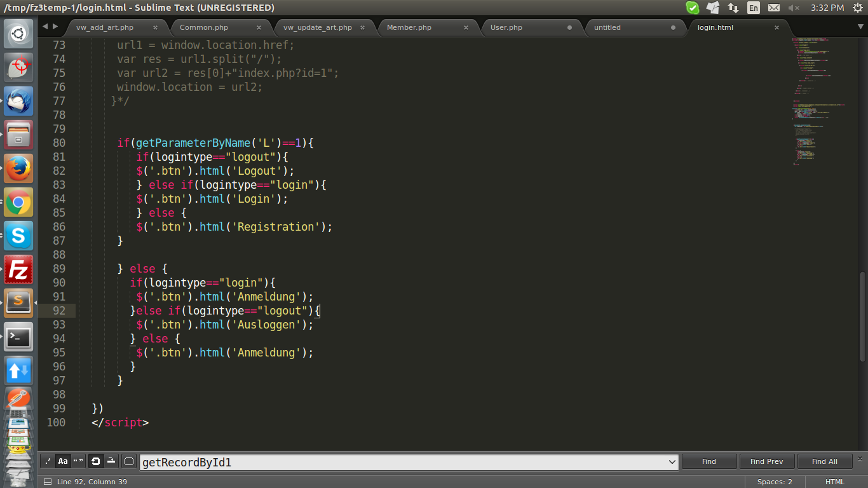Viewport: 868px width, 488px height.
Task: Click the Find All button
Action: click(x=824, y=462)
